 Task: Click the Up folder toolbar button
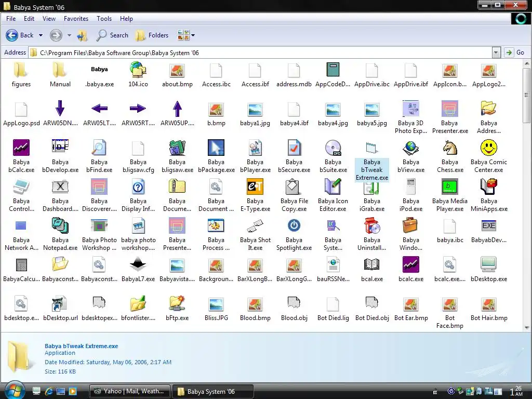tap(82, 35)
